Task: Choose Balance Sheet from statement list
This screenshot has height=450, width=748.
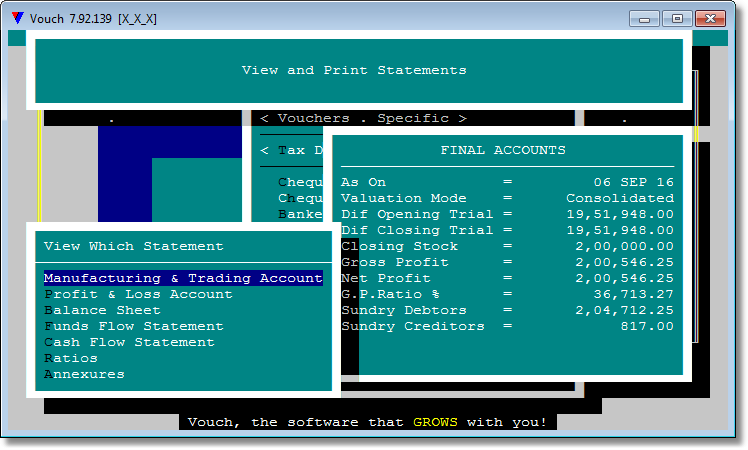Action: [x=102, y=310]
